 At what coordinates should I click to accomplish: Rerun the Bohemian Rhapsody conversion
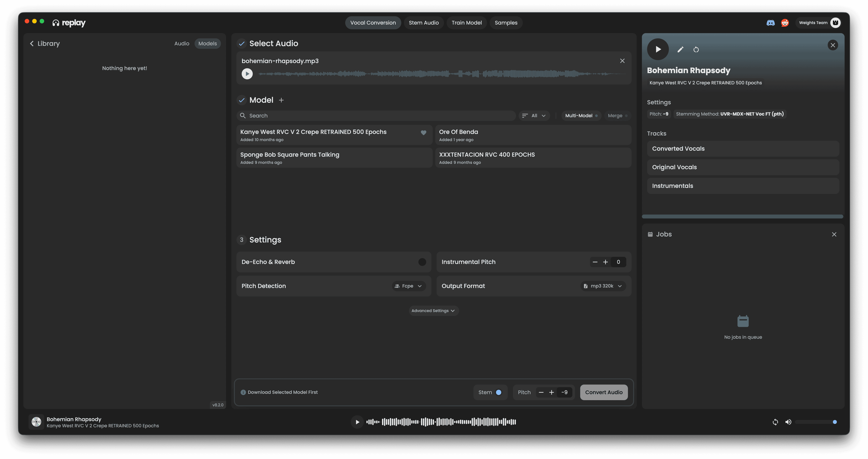pos(696,49)
